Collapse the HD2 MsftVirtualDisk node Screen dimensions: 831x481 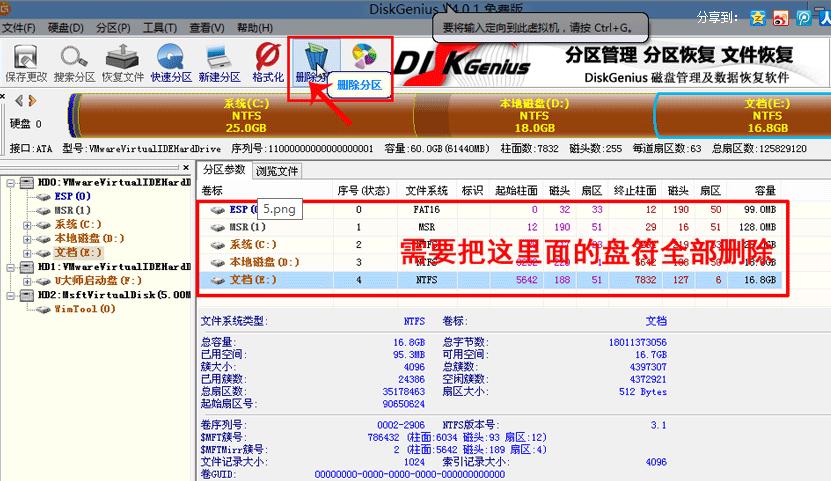(x=10, y=295)
